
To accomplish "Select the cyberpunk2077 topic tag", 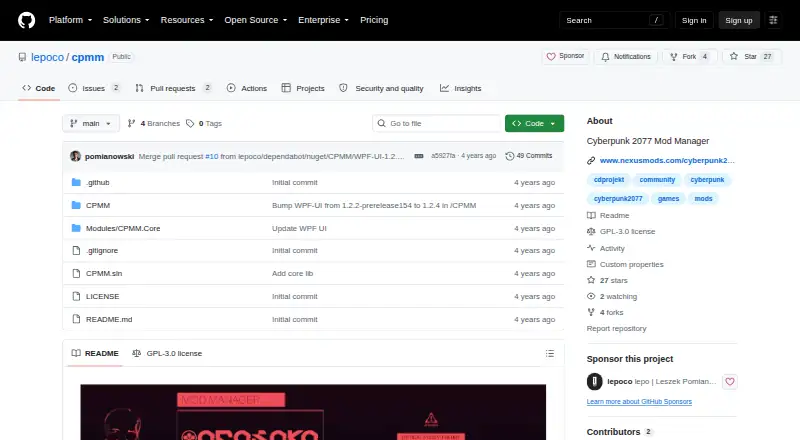I will [x=618, y=199].
